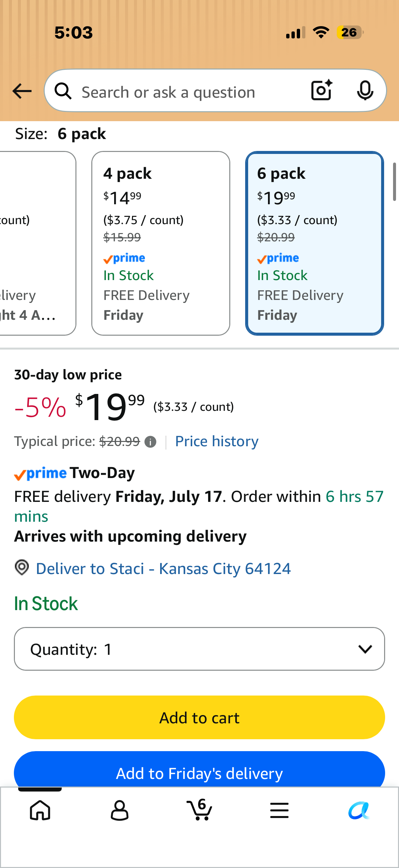Add to Friday's delivery
399x868 pixels.
(x=199, y=770)
